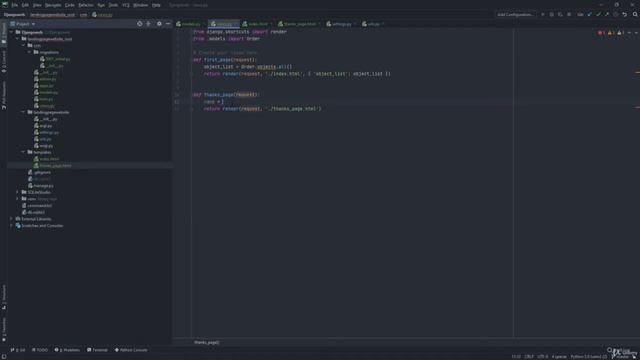The height and width of the screenshot is (360, 640).
Task: Click the thanks_page() breadcrumb below editor
Action: pyautogui.click(x=207, y=342)
